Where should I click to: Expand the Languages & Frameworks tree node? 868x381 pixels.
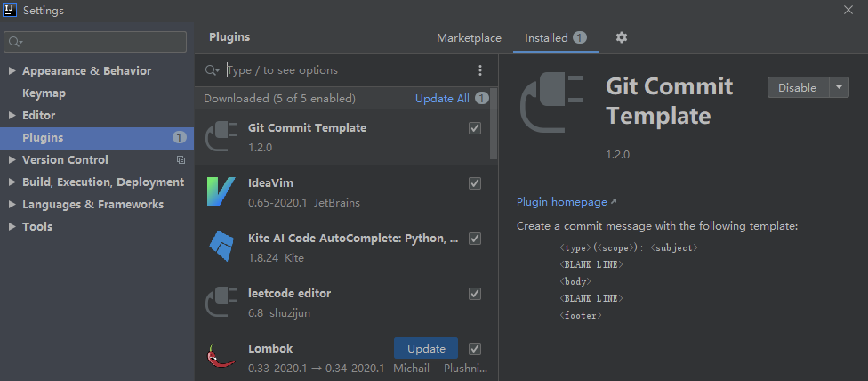click(x=12, y=205)
